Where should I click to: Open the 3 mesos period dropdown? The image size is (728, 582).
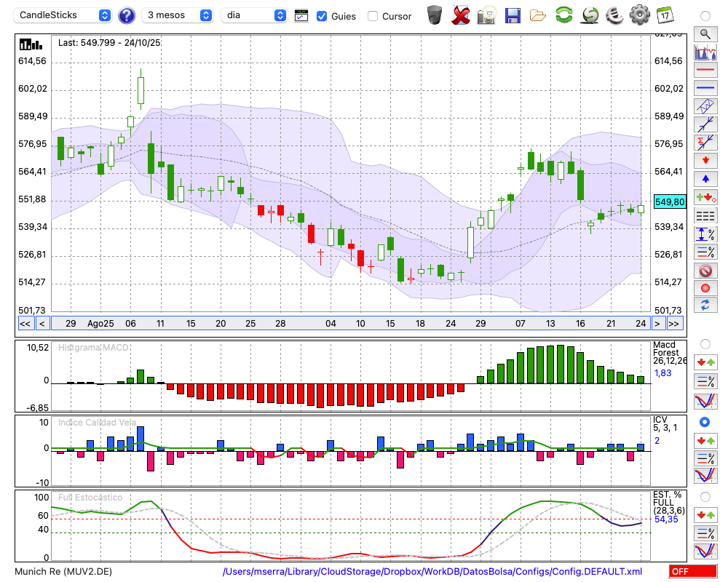click(178, 15)
